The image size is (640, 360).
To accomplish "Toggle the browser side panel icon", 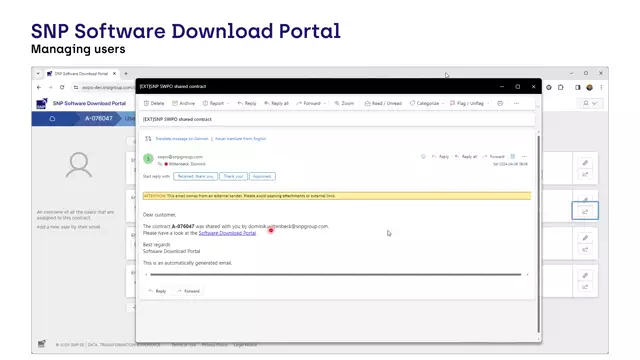I will [x=578, y=87].
